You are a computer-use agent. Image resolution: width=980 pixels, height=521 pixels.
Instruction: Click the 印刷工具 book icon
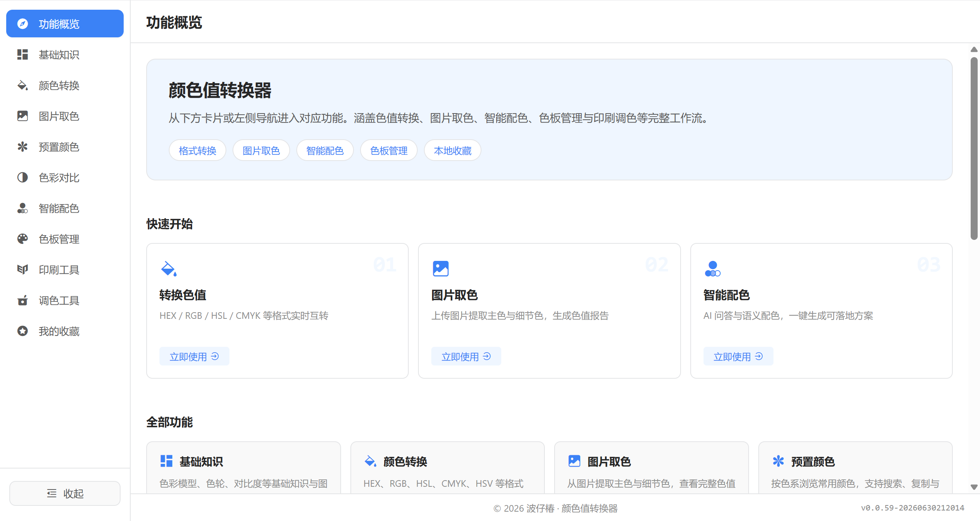coord(23,269)
